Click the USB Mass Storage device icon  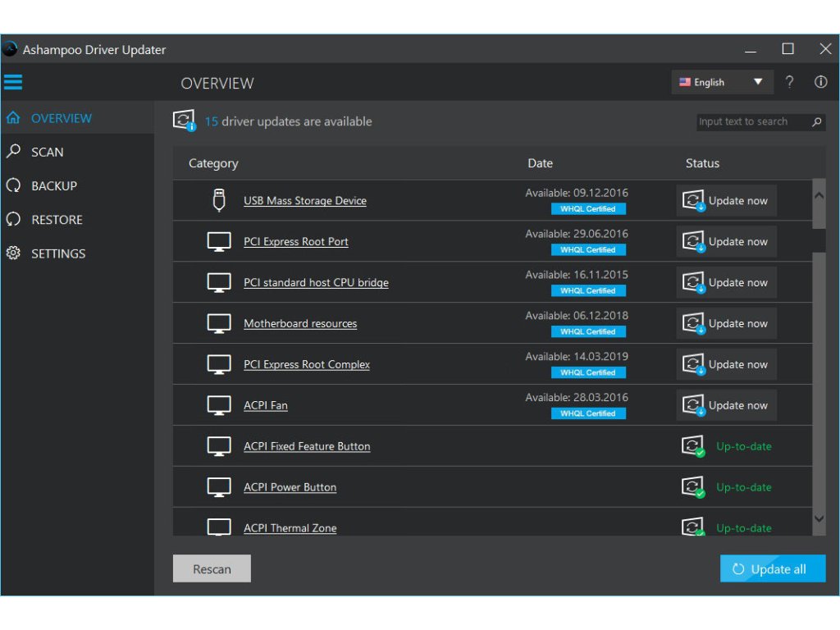click(x=218, y=200)
